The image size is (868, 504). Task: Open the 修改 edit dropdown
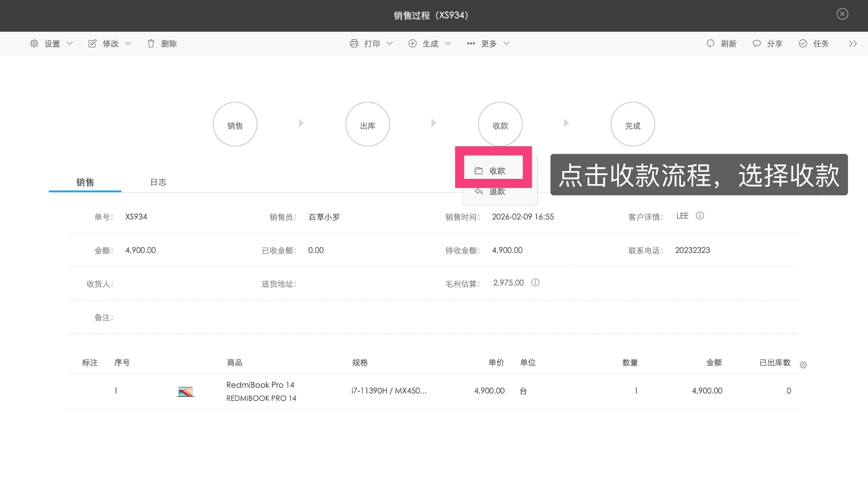pos(110,43)
